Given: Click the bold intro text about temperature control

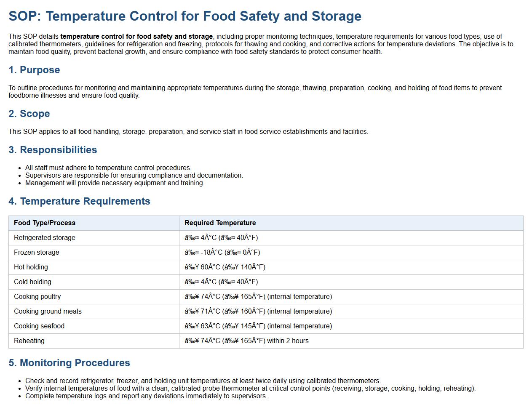Looking at the screenshot, I should pyautogui.click(x=136, y=37).
